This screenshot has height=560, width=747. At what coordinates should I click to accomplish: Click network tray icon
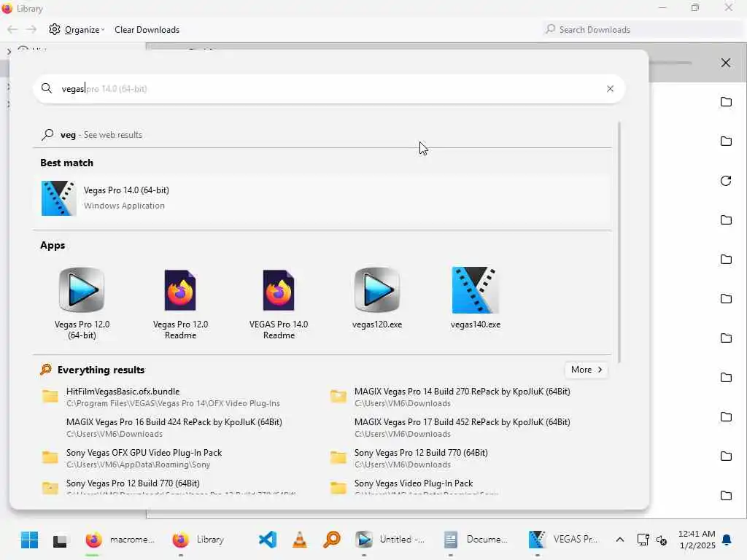tap(643, 540)
